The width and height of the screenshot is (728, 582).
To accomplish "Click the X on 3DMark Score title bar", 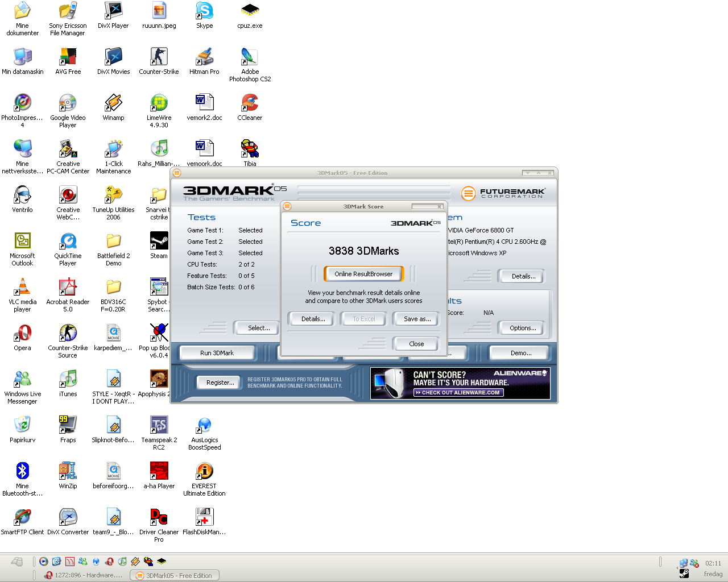I will click(440, 206).
